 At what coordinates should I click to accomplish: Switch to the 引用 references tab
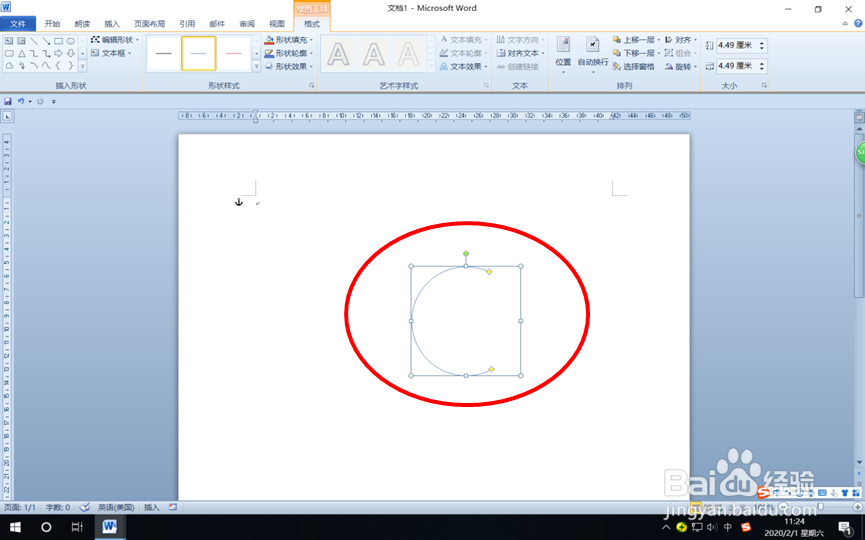tap(187, 24)
